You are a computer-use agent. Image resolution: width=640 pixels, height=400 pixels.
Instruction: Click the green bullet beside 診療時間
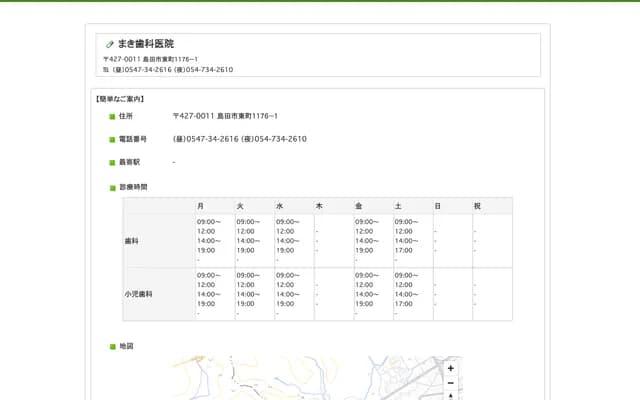coord(112,187)
